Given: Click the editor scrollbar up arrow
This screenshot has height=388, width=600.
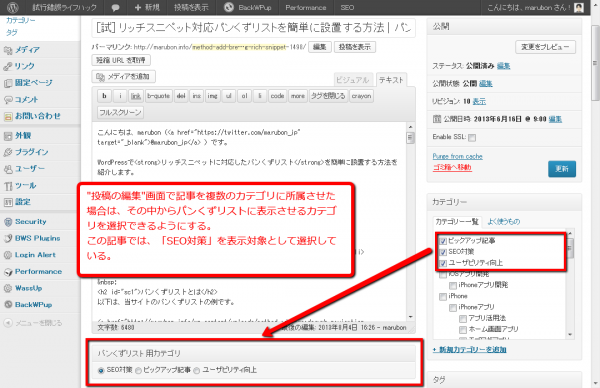Looking at the screenshot, I should [410, 127].
